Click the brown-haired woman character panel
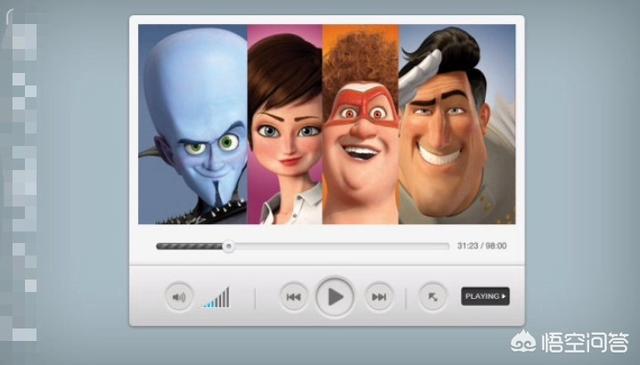The height and width of the screenshot is (365, 640). click(285, 124)
